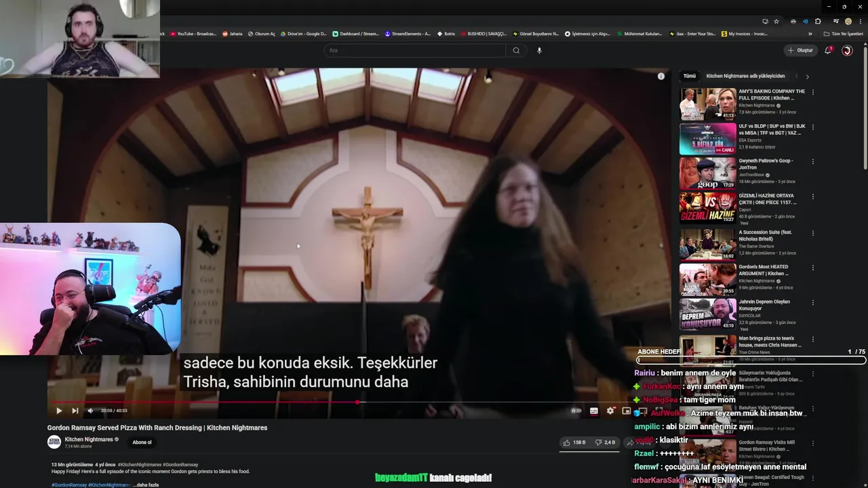868x488 pixels.
Task: Toggle autoplay switch in player
Action: tap(576, 411)
